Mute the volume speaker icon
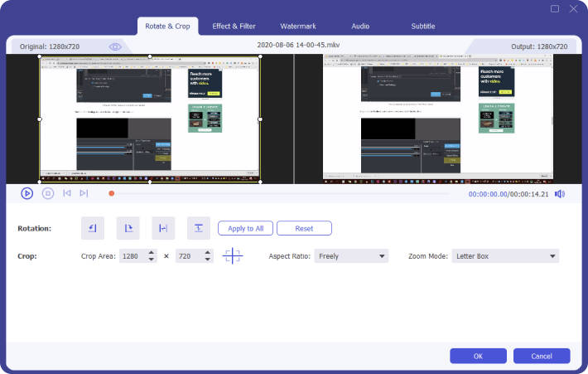This screenshot has width=588, height=374. pyautogui.click(x=560, y=194)
